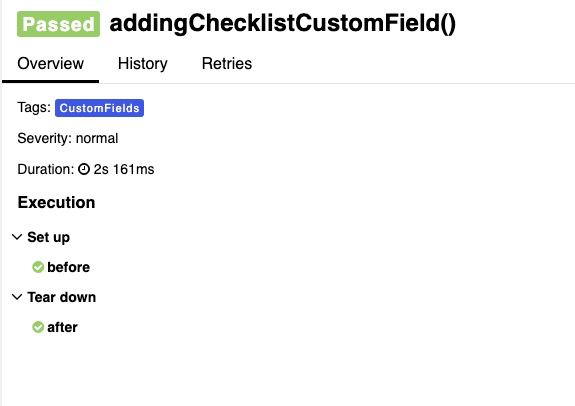Image resolution: width=575 pixels, height=406 pixels.
Task: Select the Tear down section label
Action: pos(62,297)
